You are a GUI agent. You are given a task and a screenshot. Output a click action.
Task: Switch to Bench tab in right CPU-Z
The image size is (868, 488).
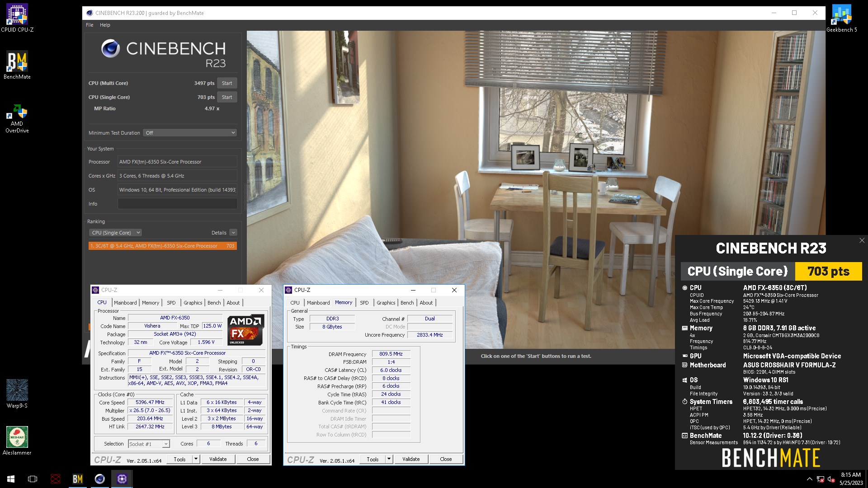[x=407, y=303]
